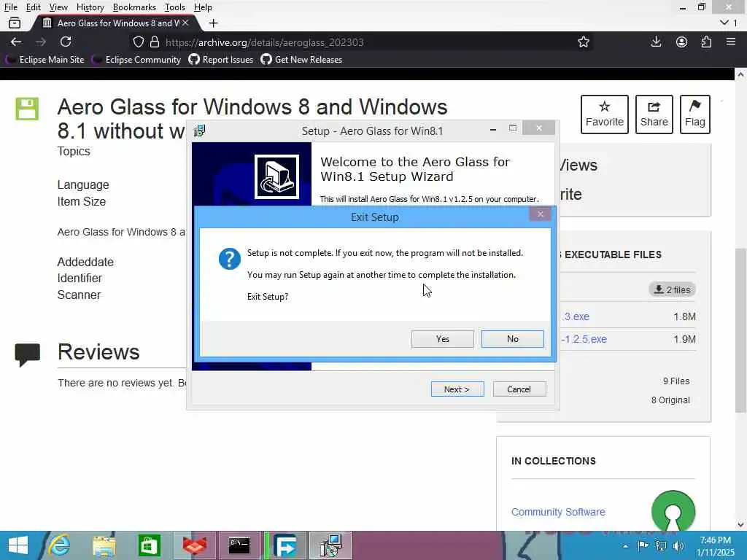The width and height of the screenshot is (747, 560).
Task: Open Get New Releases bookmark
Action: (301, 60)
